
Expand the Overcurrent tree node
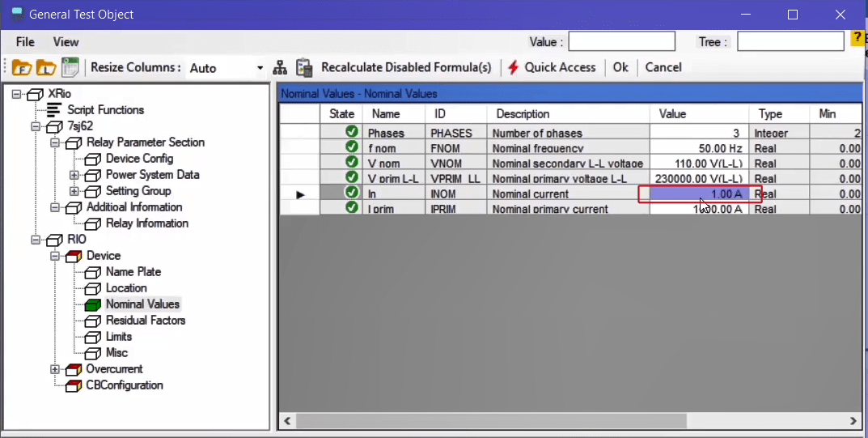(x=55, y=369)
